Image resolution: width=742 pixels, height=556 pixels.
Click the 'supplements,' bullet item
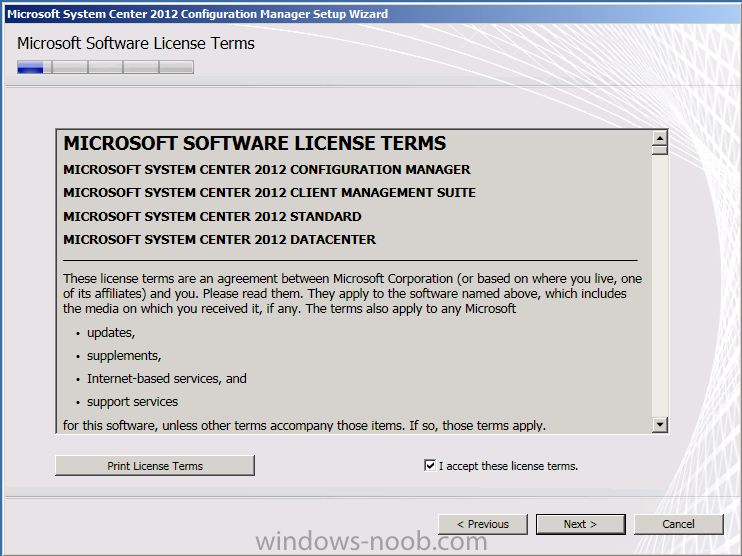[x=124, y=356]
